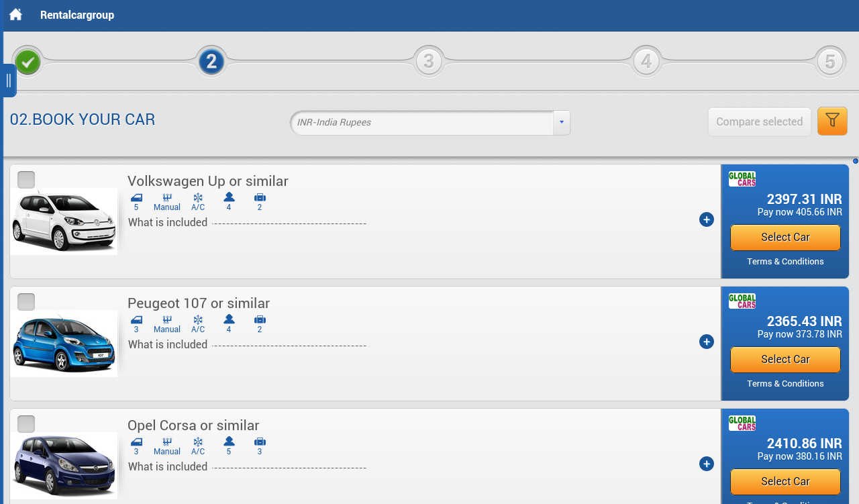Open Terms & Conditions for Peugeot 107
The height and width of the screenshot is (504, 859).
(785, 384)
